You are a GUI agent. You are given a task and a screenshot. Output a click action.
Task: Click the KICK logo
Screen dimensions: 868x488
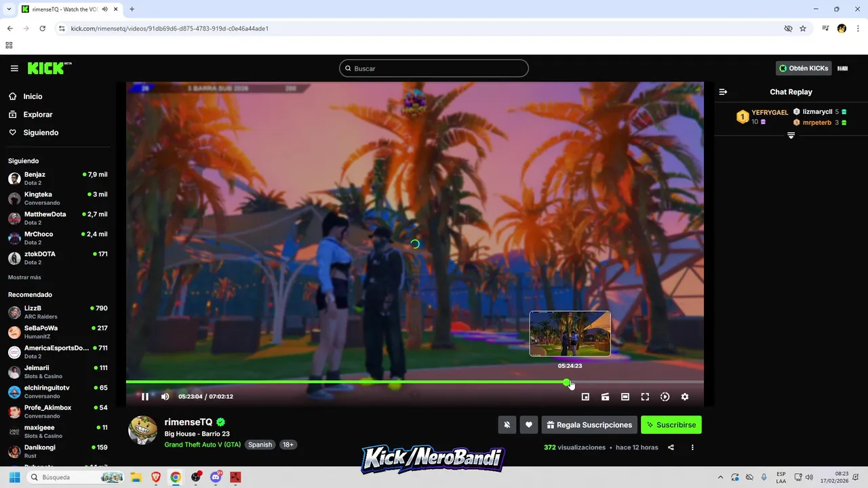pos(49,68)
